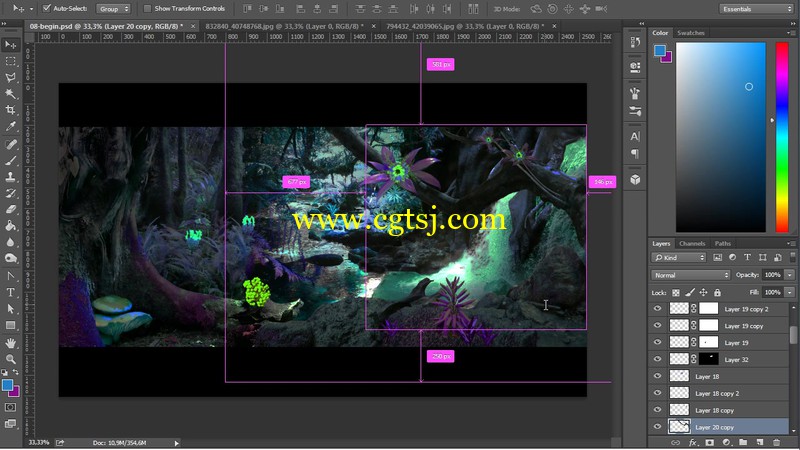The width and height of the screenshot is (800, 450).
Task: Enable Show Transform Controls checkbox
Action: pos(147,9)
